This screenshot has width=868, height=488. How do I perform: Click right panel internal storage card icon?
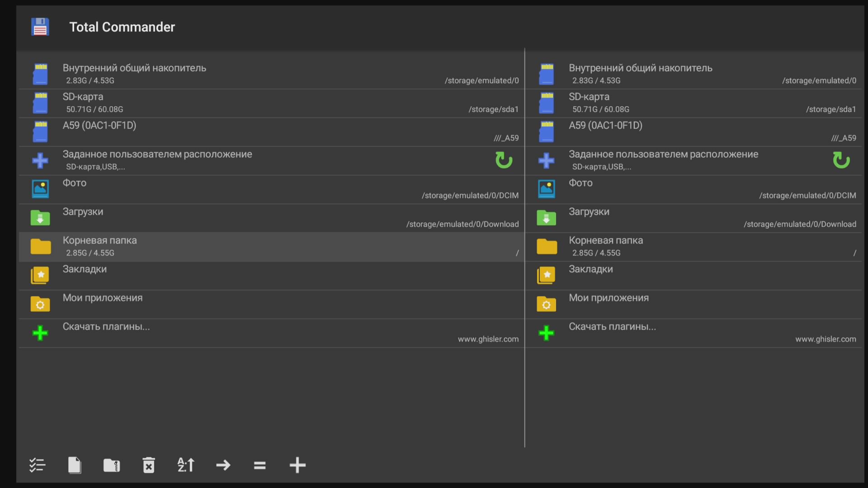(547, 74)
